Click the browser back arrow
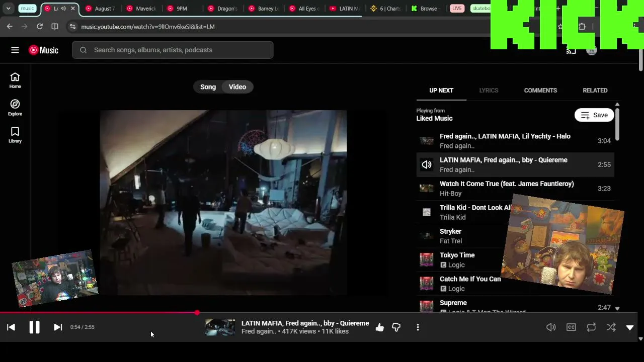Image resolution: width=644 pixels, height=362 pixels. 10,27
